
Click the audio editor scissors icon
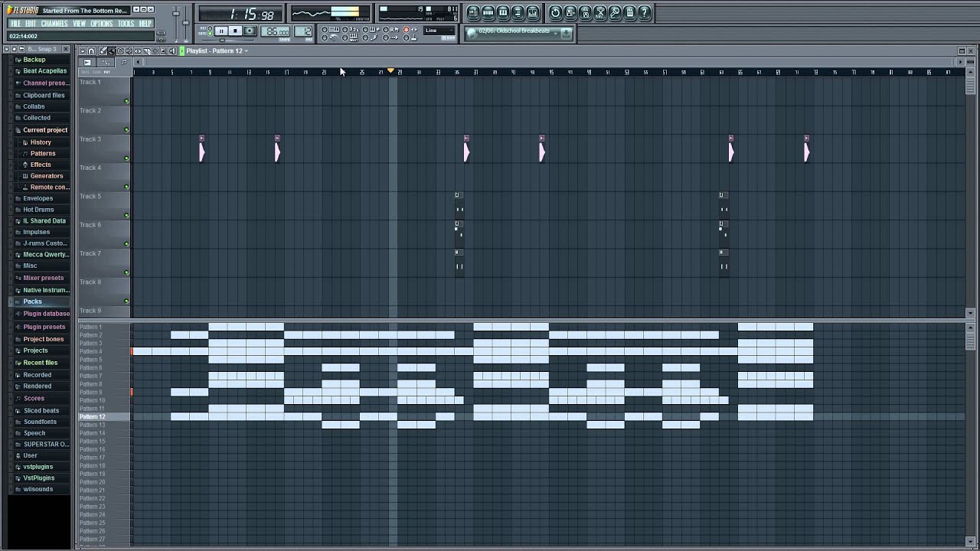[x=600, y=12]
